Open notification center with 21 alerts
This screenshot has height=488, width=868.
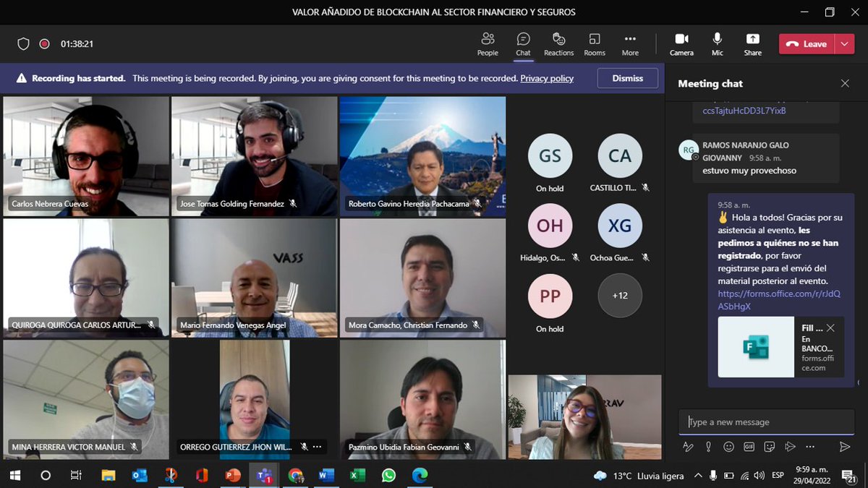coord(848,475)
